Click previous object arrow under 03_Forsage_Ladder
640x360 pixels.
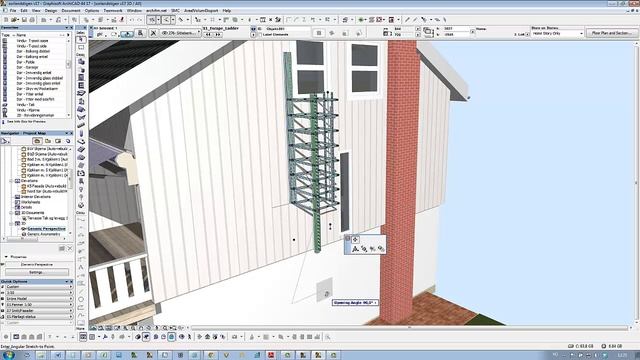click(x=208, y=35)
